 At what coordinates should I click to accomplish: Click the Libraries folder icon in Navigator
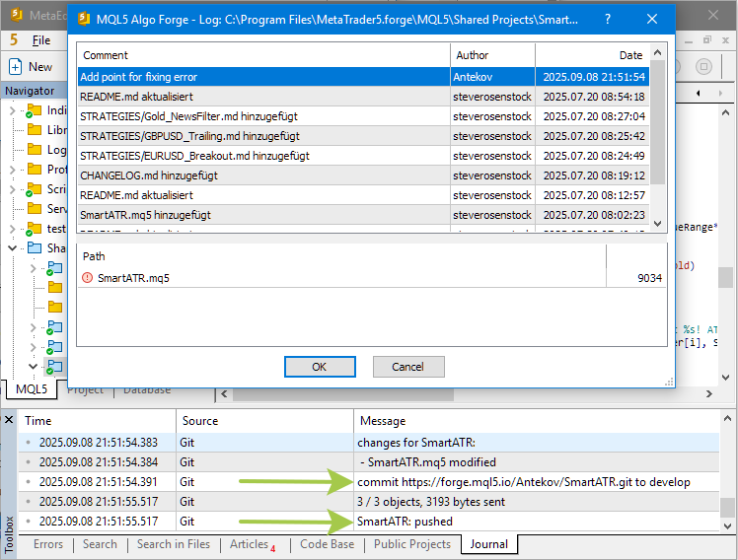(35, 129)
